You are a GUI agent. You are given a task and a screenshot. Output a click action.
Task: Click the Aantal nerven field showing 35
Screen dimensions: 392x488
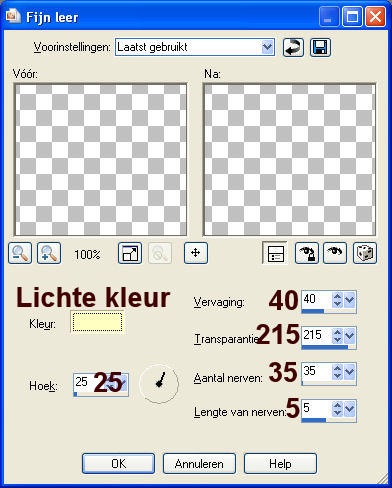pyautogui.click(x=317, y=372)
